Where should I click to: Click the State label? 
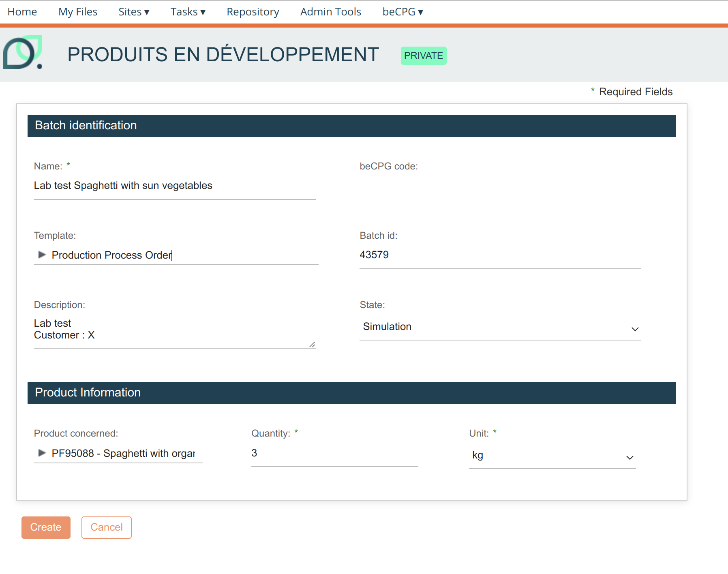[372, 305]
